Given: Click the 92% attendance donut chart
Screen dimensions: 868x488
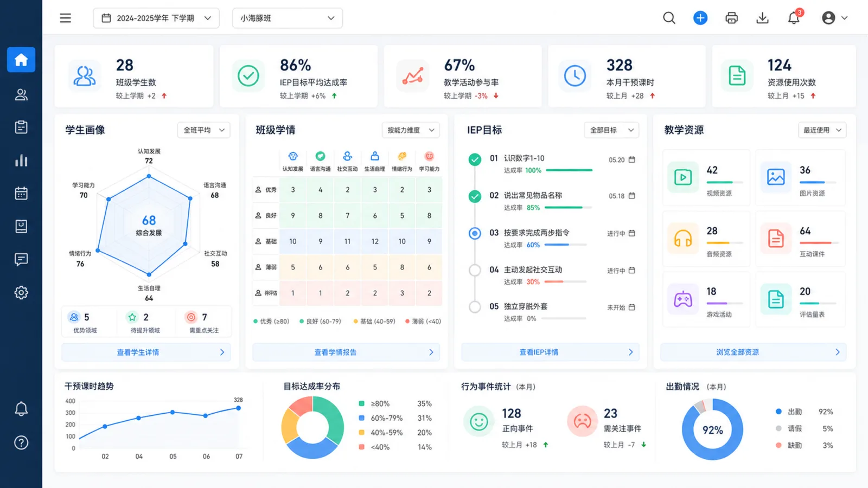Looking at the screenshot, I should click(x=712, y=429).
